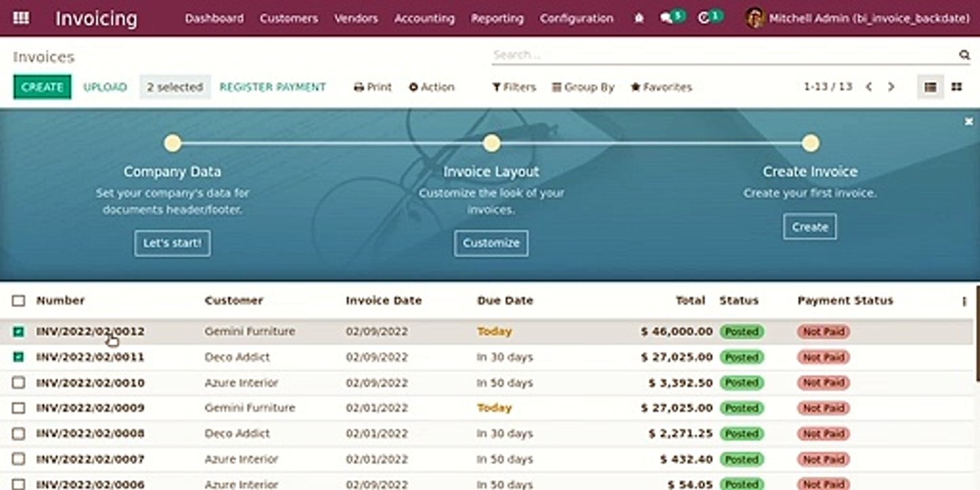Viewport: 980px width, 490px height.
Task: Click the search magnifier icon
Action: (964, 55)
